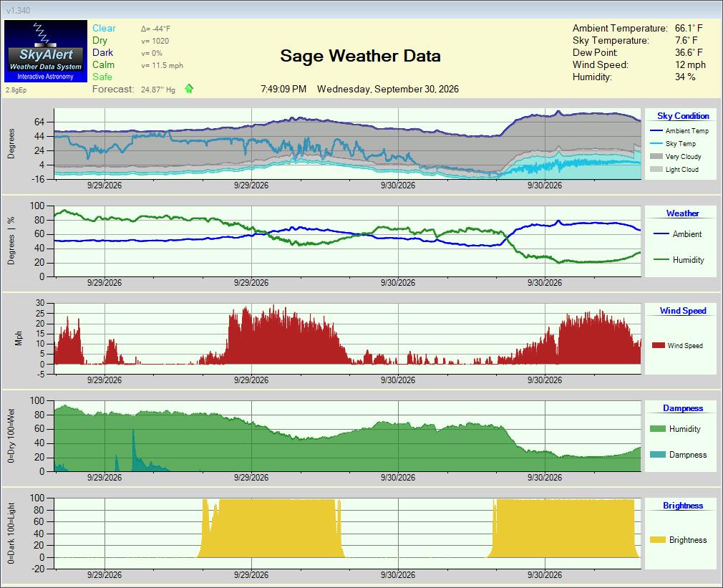
Task: Click the green Humidity line swatch in Weather legend
Action: click(661, 260)
